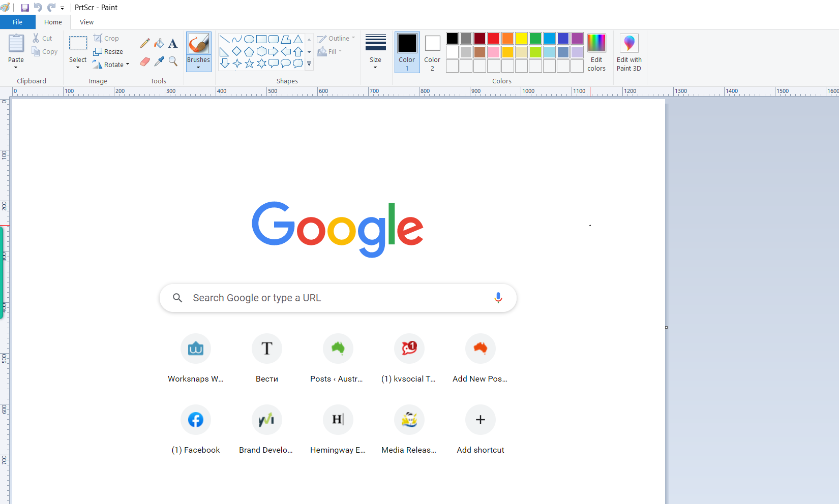
Task: Select the Text tool
Action: click(173, 43)
